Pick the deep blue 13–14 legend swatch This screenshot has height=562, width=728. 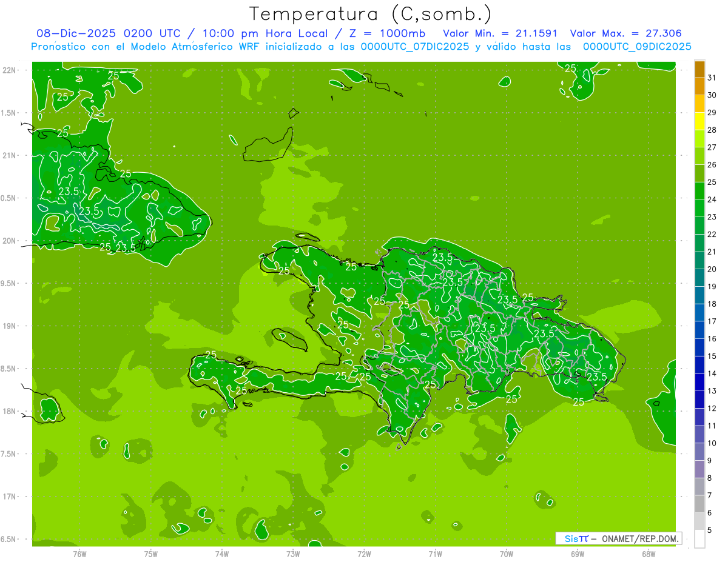699,383
